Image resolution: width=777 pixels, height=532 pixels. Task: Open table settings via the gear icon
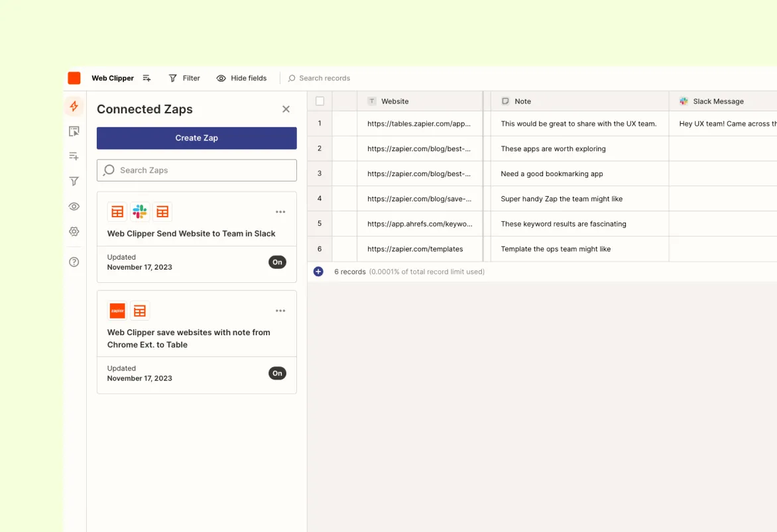pos(74,231)
